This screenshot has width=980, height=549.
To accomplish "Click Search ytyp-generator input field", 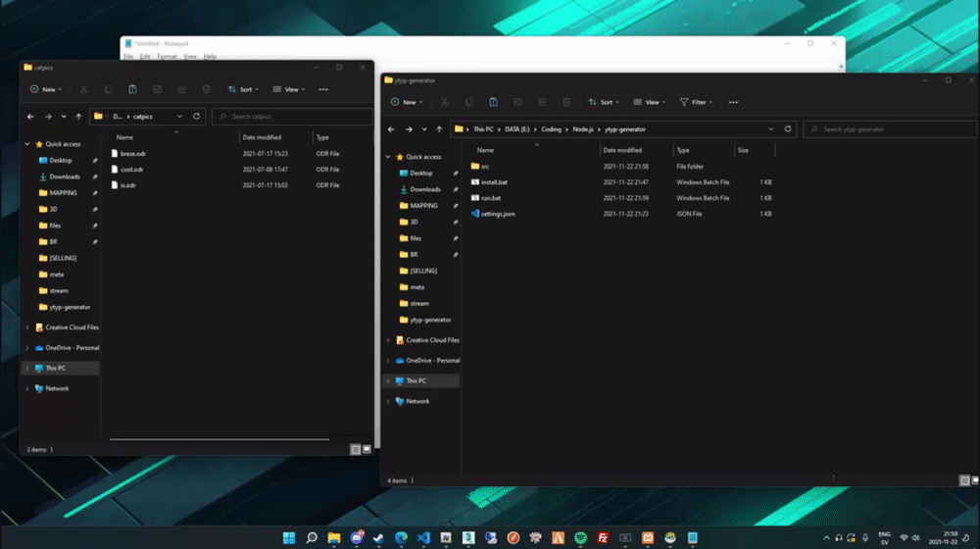I will click(890, 129).
